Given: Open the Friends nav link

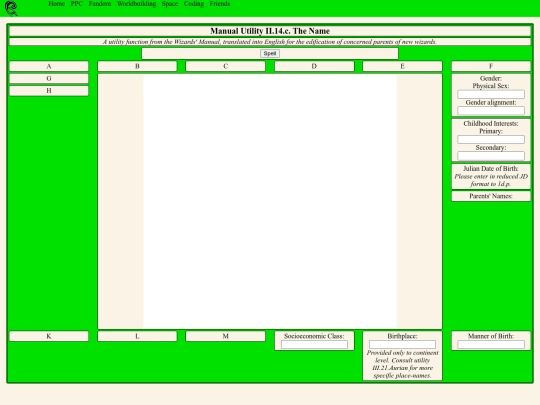Looking at the screenshot, I should (x=220, y=4).
